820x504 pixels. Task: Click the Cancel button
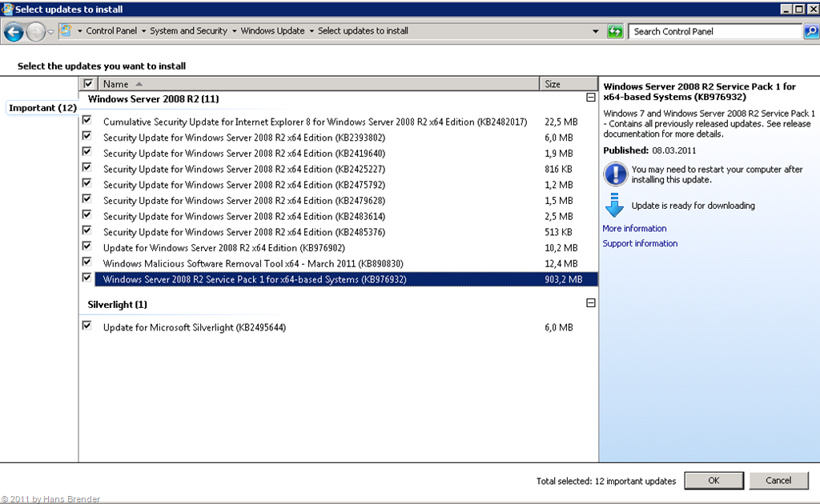[x=778, y=481]
